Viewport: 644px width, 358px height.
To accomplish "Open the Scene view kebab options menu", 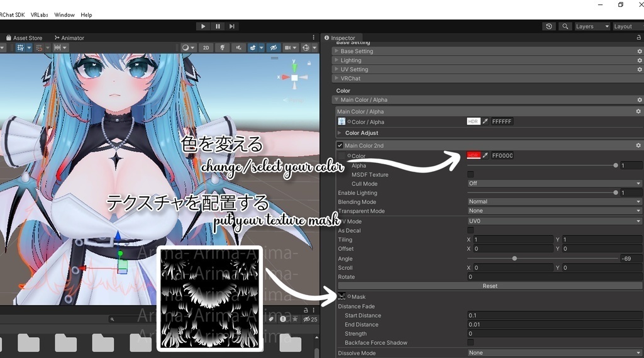I will [313, 37].
